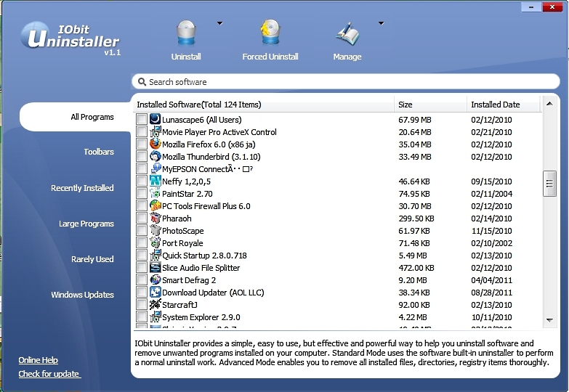The height and width of the screenshot is (392, 569).
Task: Select the All Programs tab
Action: 75,117
